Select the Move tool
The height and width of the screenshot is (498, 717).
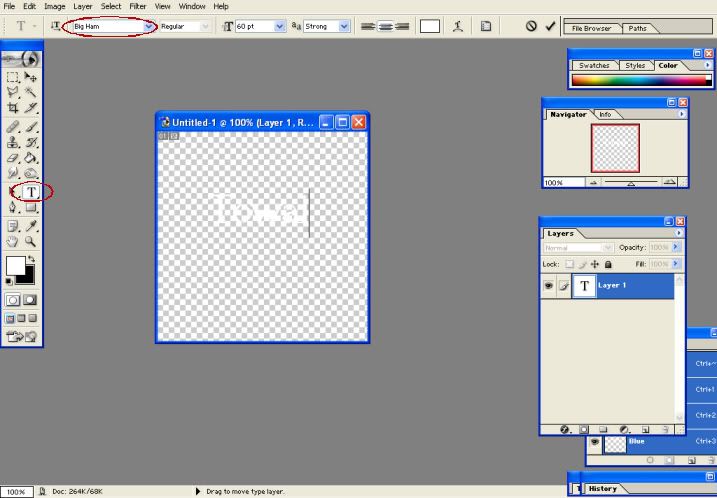31,77
